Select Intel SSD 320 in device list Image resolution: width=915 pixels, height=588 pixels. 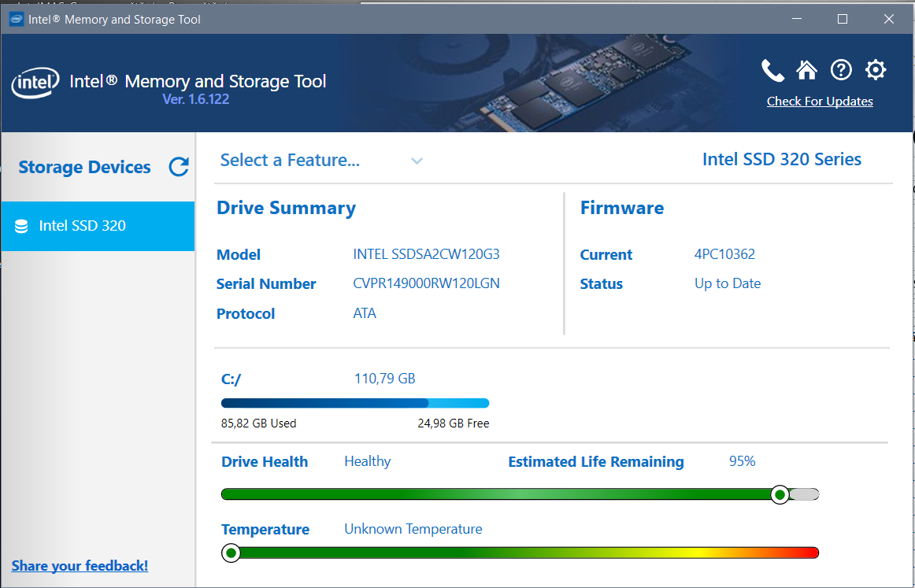pos(98,227)
